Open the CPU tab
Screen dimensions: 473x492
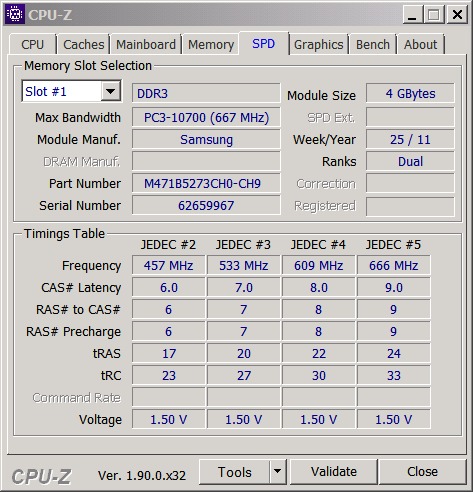point(33,44)
